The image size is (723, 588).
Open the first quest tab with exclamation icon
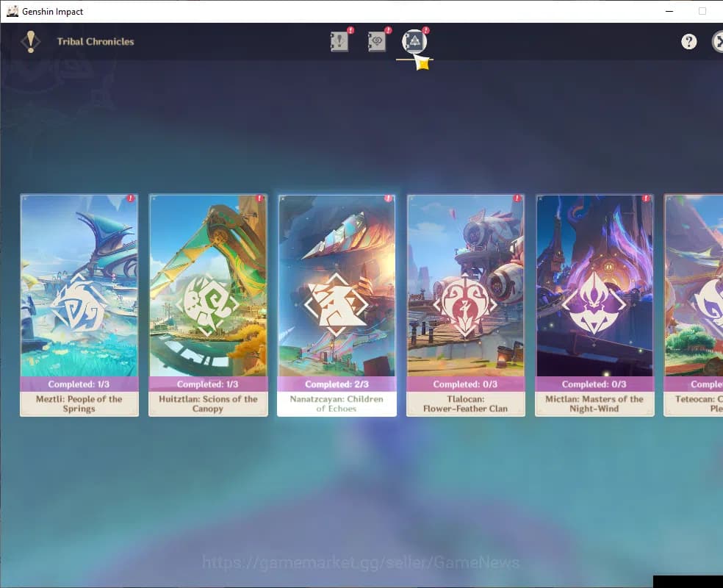339,41
